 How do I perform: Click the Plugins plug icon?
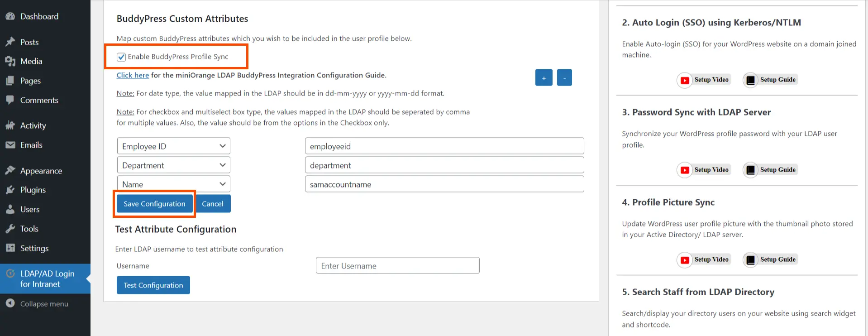(x=10, y=190)
